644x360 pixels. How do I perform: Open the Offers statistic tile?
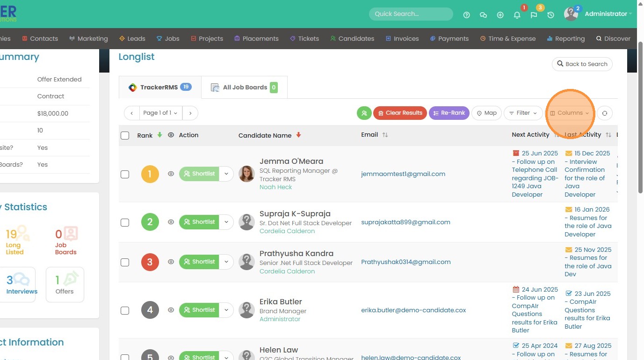[x=65, y=285]
